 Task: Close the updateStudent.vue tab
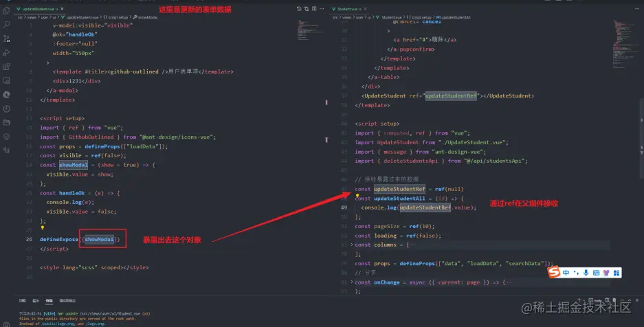pyautogui.click(x=62, y=9)
